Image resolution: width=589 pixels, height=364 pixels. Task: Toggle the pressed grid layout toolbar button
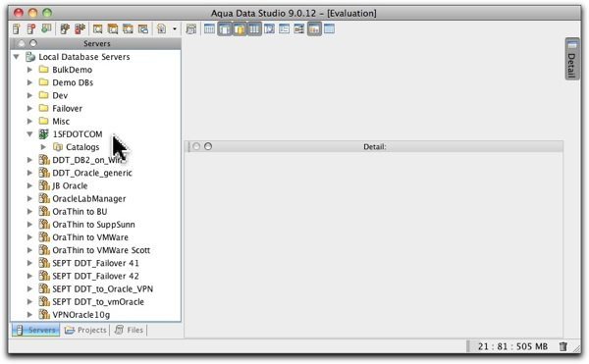254,28
